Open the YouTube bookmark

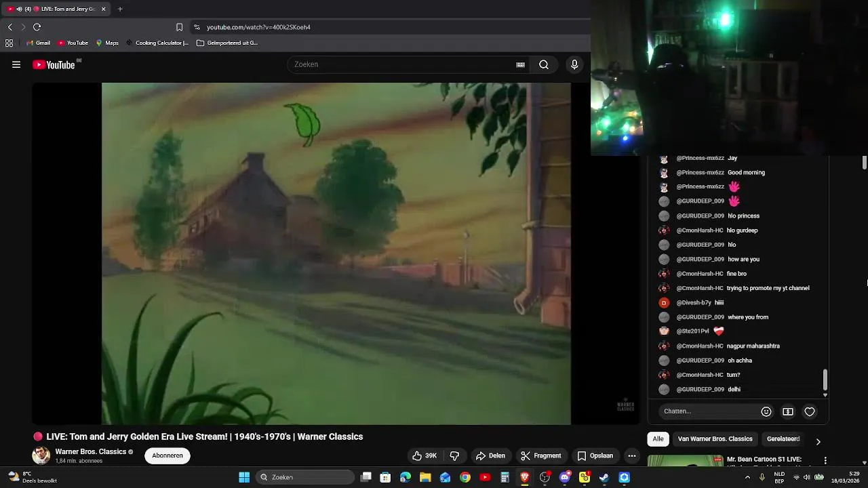tap(73, 43)
